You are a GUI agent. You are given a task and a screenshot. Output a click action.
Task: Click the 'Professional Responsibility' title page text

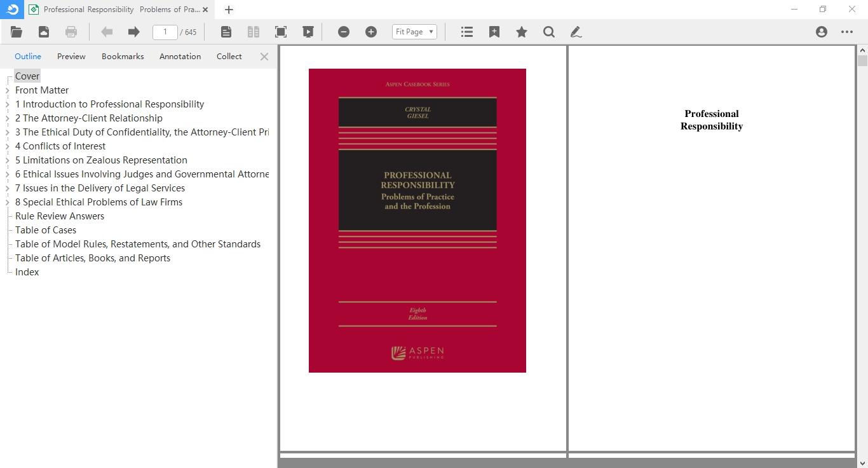712,120
